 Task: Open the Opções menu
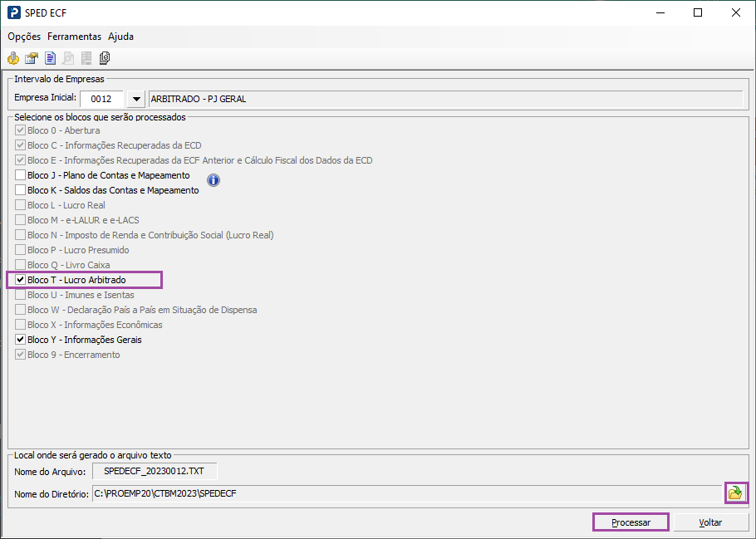tap(24, 37)
